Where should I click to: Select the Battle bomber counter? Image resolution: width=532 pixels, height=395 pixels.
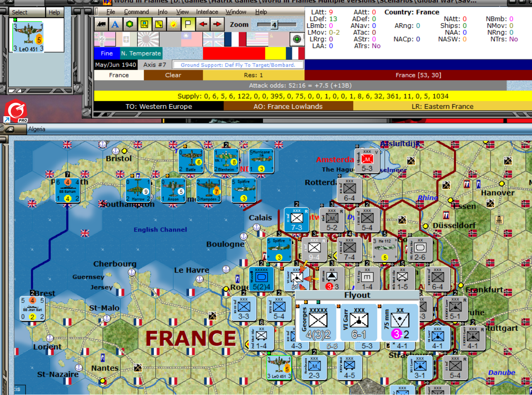(191, 161)
